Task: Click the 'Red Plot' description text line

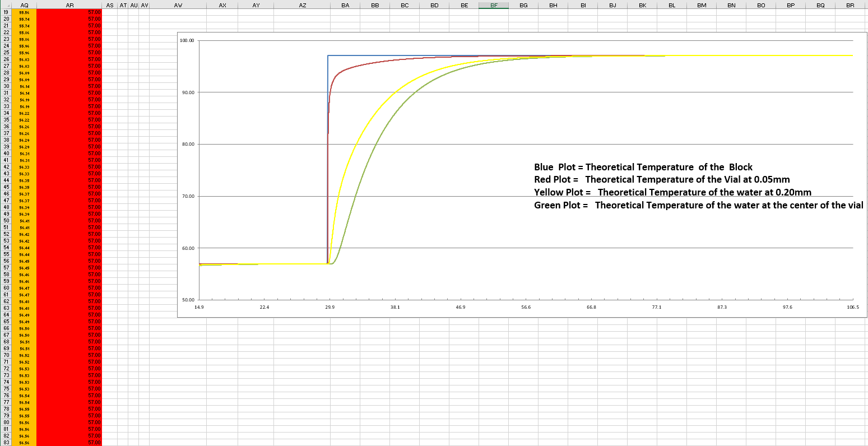Action: [x=661, y=179]
